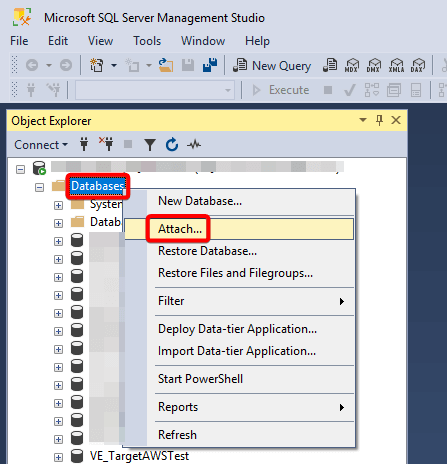Open the Window menu

(x=203, y=41)
